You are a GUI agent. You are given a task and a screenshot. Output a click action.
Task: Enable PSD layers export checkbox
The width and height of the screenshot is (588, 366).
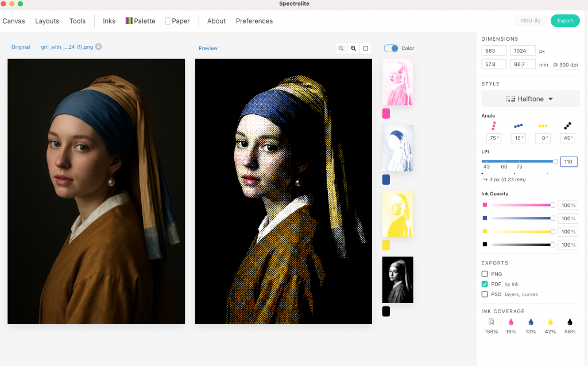[485, 294]
